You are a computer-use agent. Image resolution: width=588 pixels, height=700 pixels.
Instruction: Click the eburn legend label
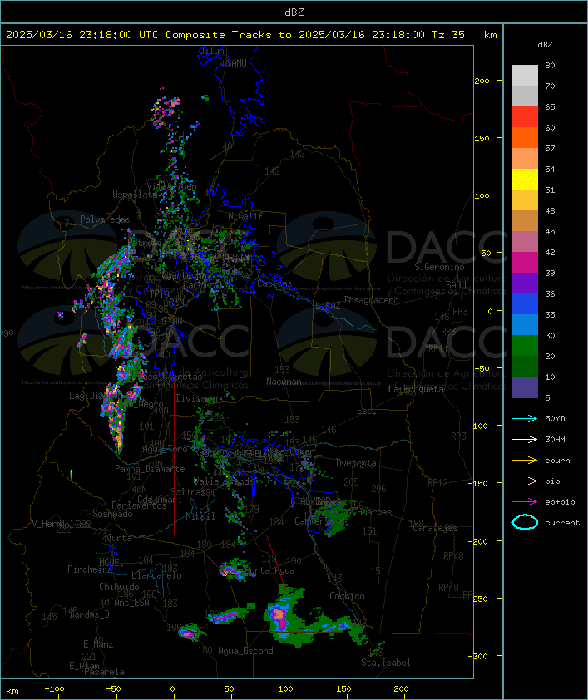(x=557, y=461)
